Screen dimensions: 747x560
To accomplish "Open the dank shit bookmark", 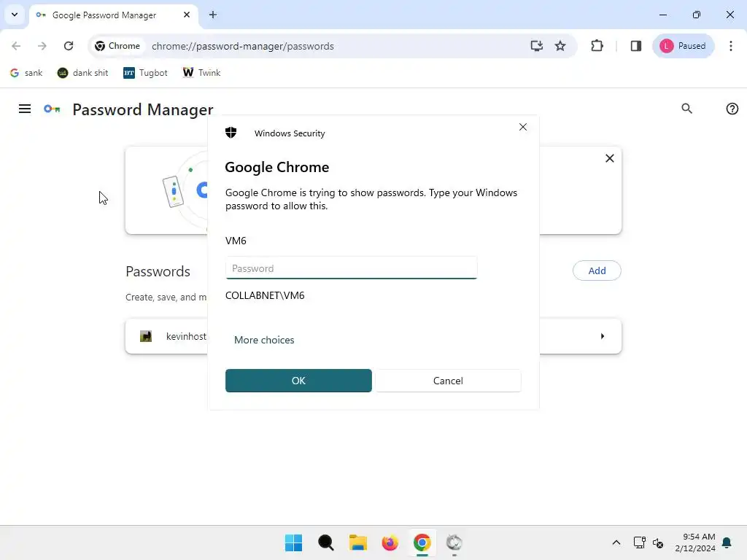I will tap(83, 73).
